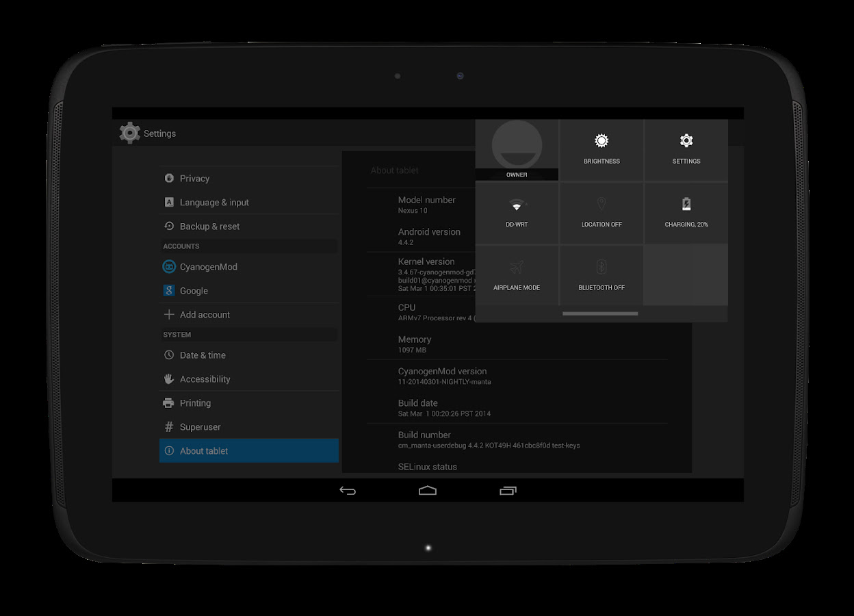Click the Date & time clock icon

(x=169, y=355)
